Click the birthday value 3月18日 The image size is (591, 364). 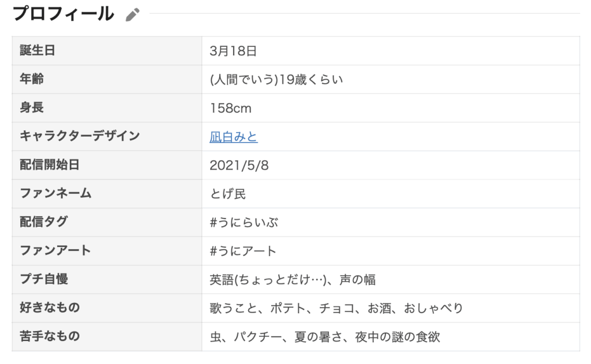coord(233,51)
